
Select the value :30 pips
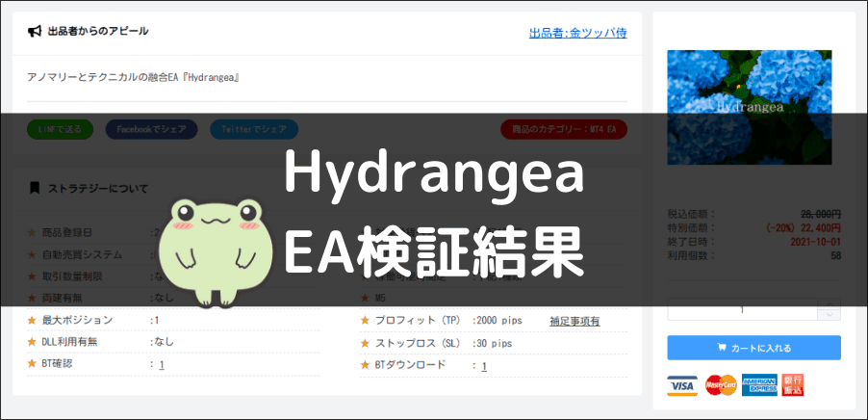coord(492,344)
